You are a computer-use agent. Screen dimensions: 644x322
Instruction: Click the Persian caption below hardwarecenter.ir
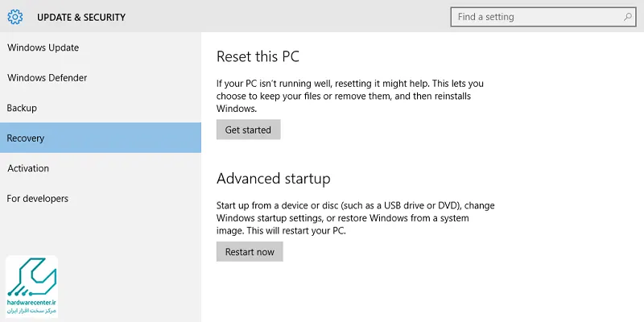[32, 311]
